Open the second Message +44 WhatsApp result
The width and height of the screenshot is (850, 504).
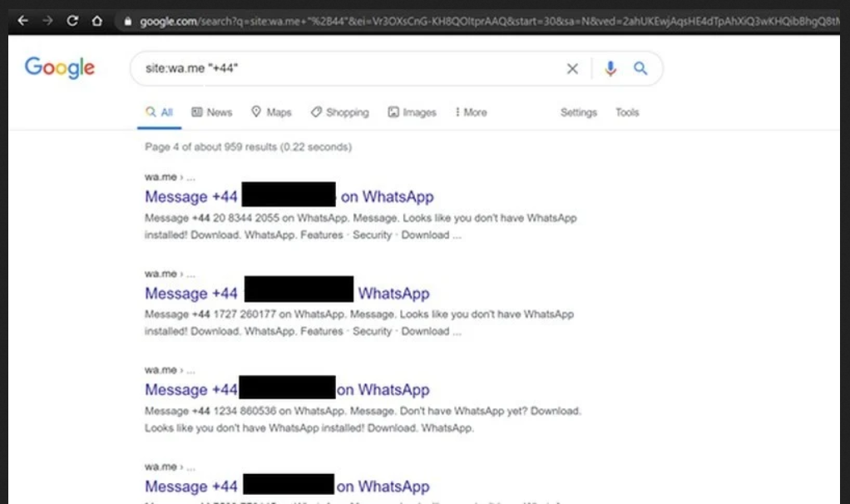(x=287, y=294)
